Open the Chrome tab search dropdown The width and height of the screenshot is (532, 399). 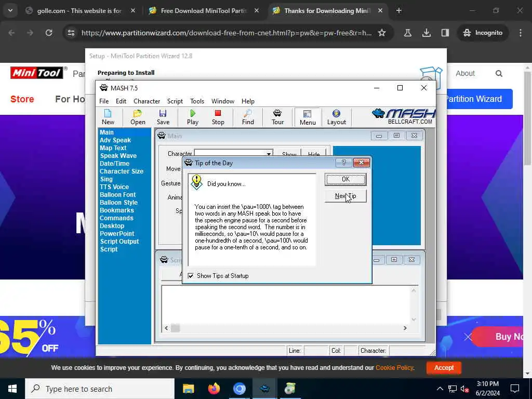pos(10,10)
